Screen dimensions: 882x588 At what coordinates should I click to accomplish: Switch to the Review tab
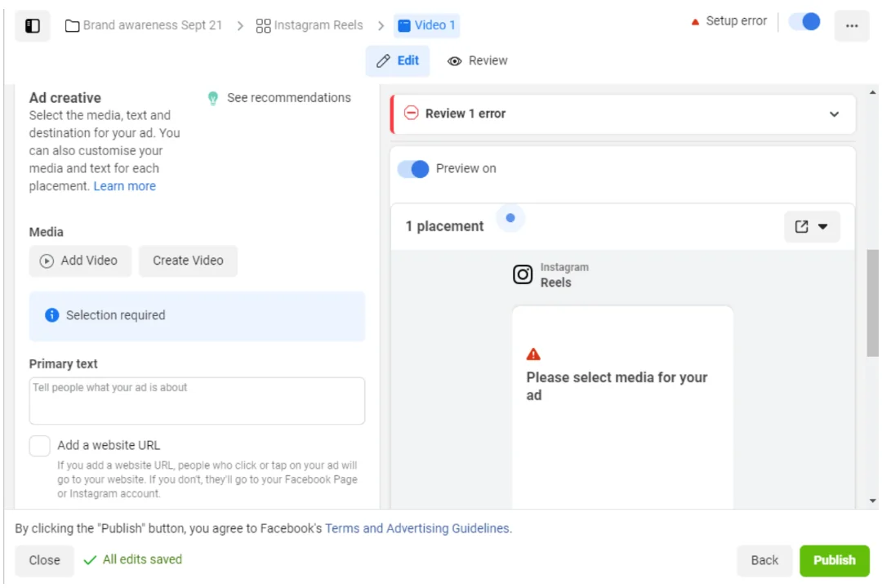tap(477, 60)
